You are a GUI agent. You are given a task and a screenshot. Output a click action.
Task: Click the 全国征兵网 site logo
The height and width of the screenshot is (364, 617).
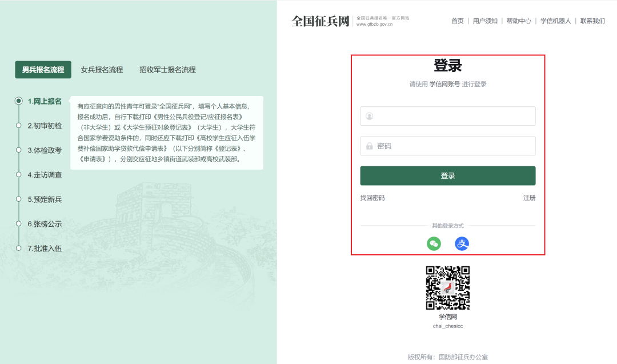click(320, 21)
